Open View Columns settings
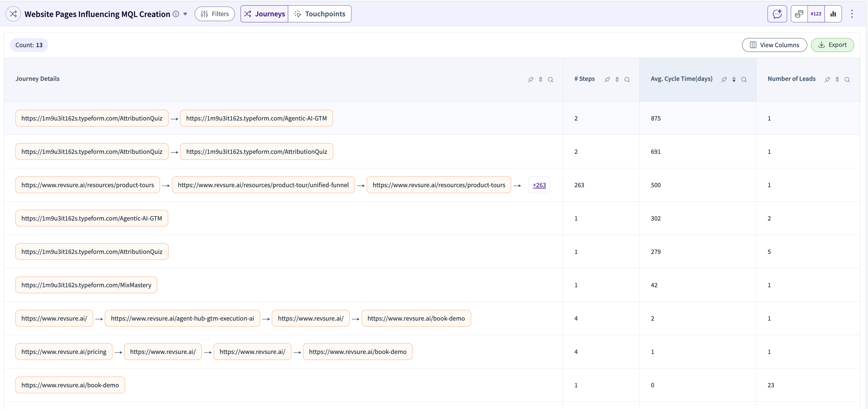Image resolution: width=868 pixels, height=409 pixels. pyautogui.click(x=774, y=45)
